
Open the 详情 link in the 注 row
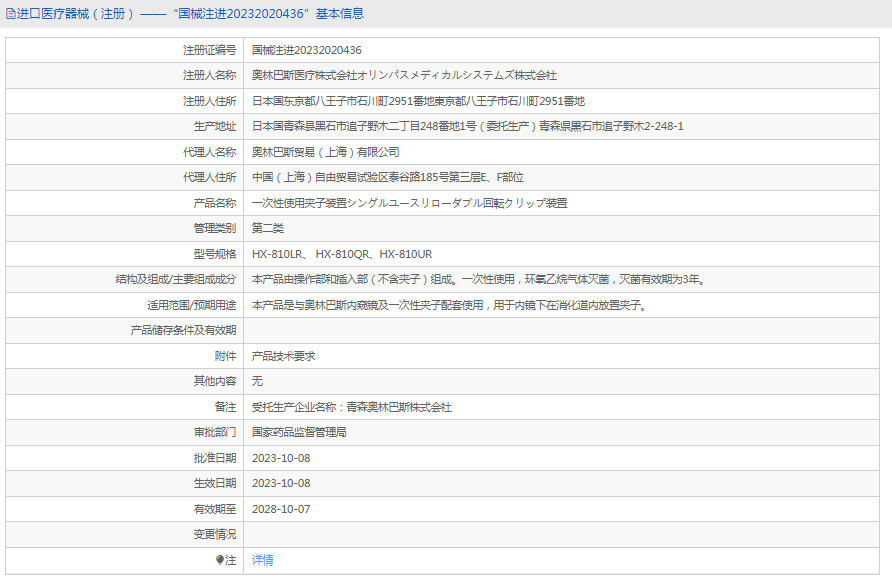pyautogui.click(x=262, y=560)
